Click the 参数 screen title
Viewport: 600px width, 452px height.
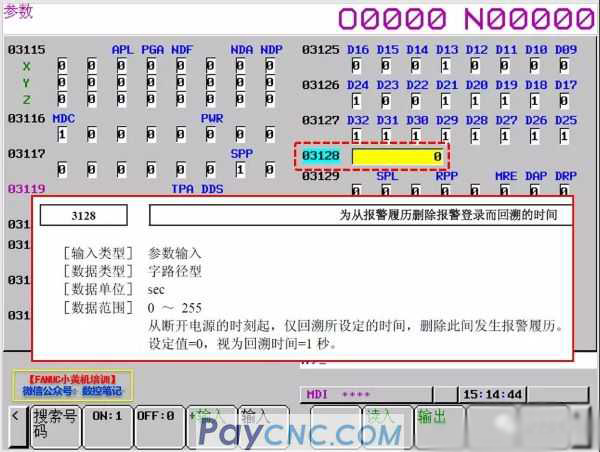19,12
